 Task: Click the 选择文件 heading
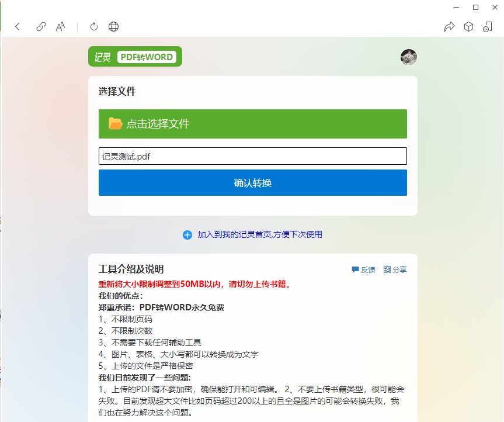click(117, 92)
